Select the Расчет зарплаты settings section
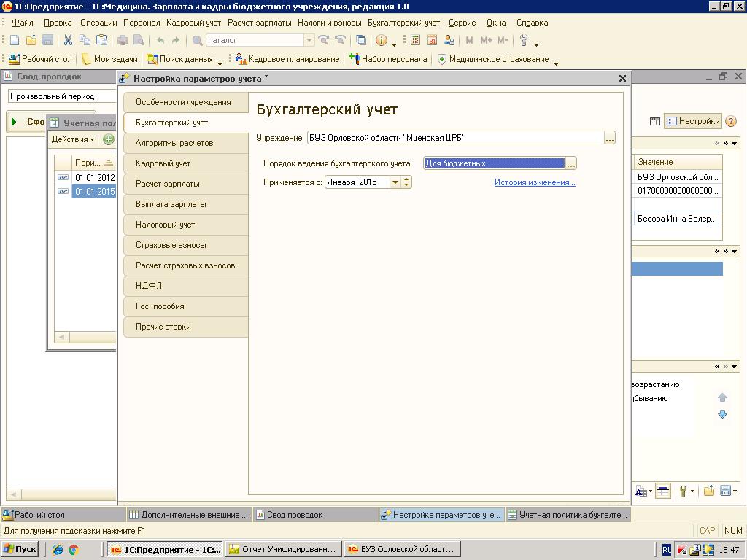747x560 pixels. coord(186,184)
